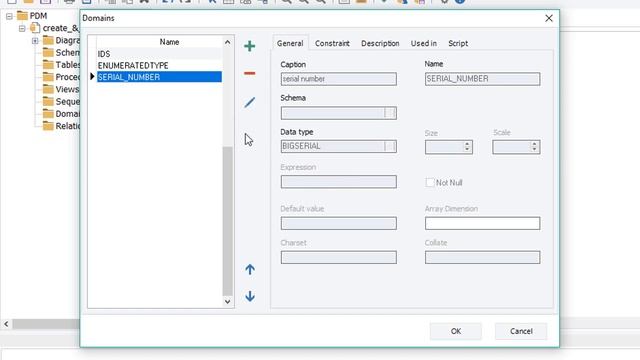Select the ENUMERATEDTYPE domain row
Viewport: 640px width, 360px height.
(x=159, y=65)
